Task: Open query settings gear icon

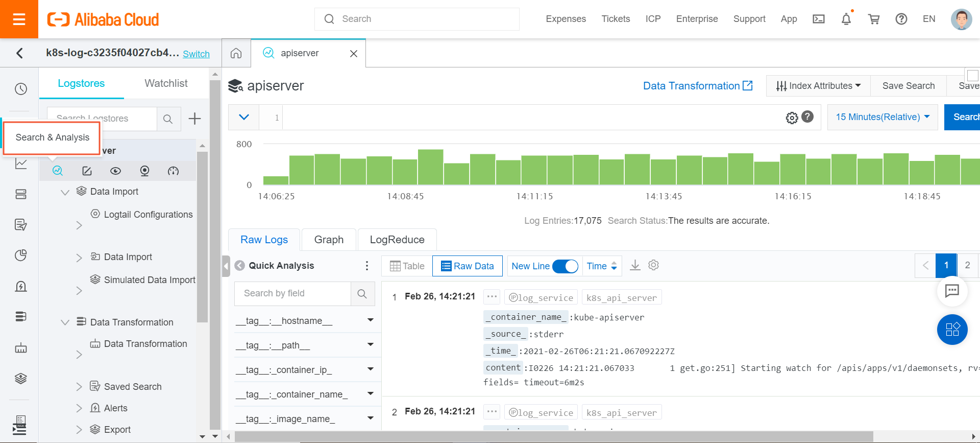Action: click(x=792, y=118)
